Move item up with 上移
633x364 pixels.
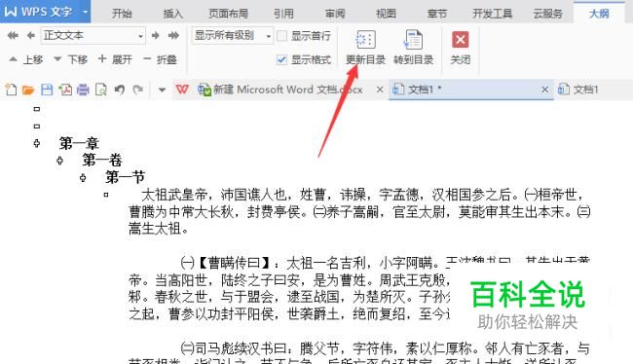(x=26, y=59)
